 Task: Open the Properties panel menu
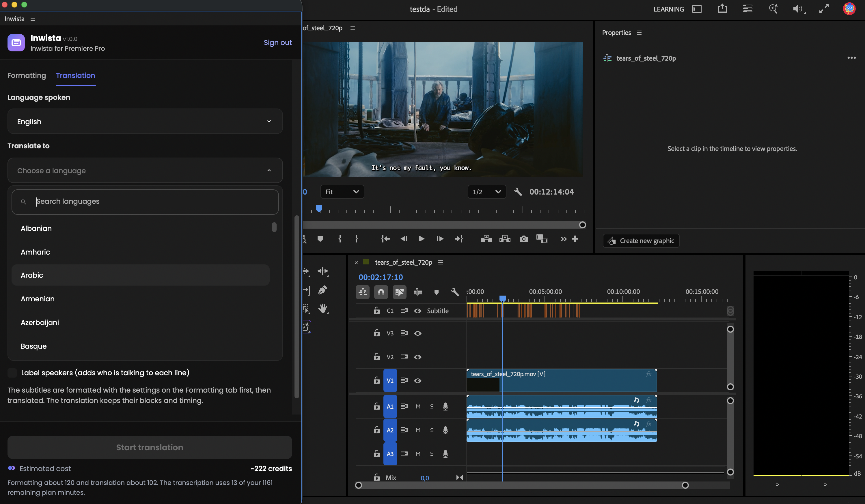click(x=639, y=33)
